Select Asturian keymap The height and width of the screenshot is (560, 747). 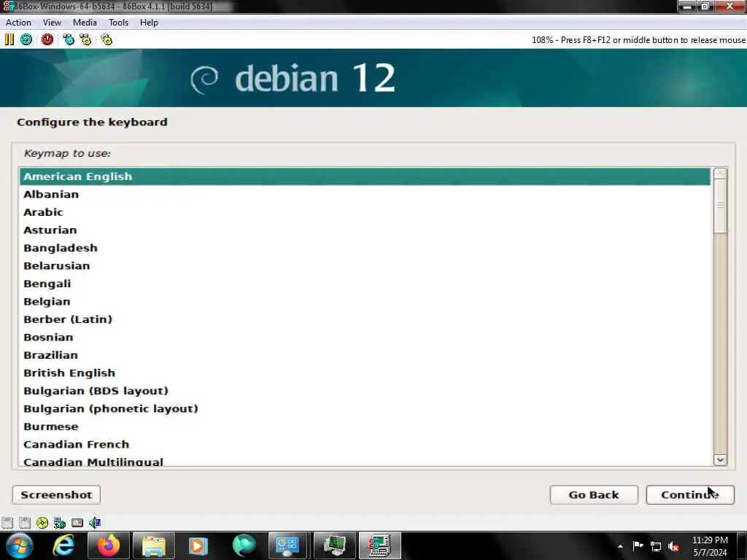point(365,230)
